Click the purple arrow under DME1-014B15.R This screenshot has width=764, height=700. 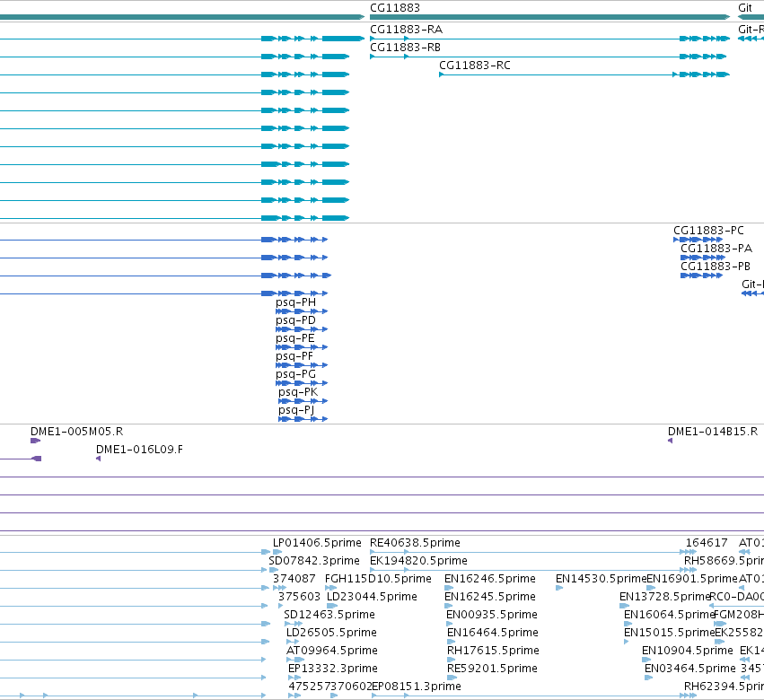click(x=670, y=441)
